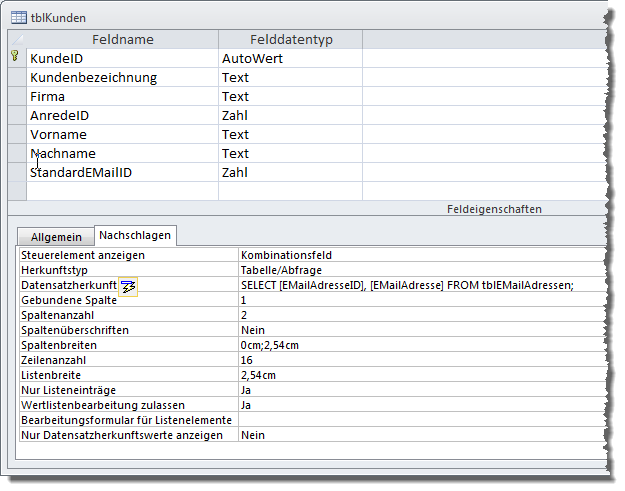This screenshot has width=625, height=491.
Task: Click the Kundenbezeichnung field name cell
Action: [122, 78]
